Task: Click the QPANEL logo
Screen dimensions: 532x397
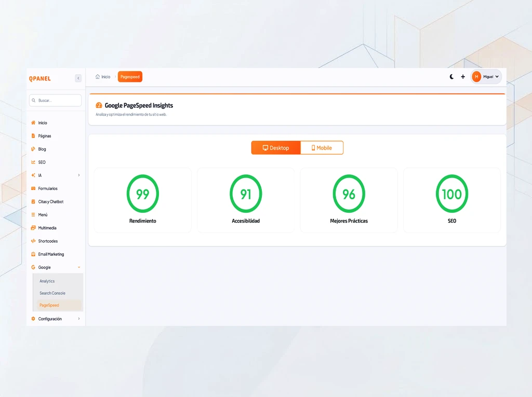Action: (x=39, y=79)
